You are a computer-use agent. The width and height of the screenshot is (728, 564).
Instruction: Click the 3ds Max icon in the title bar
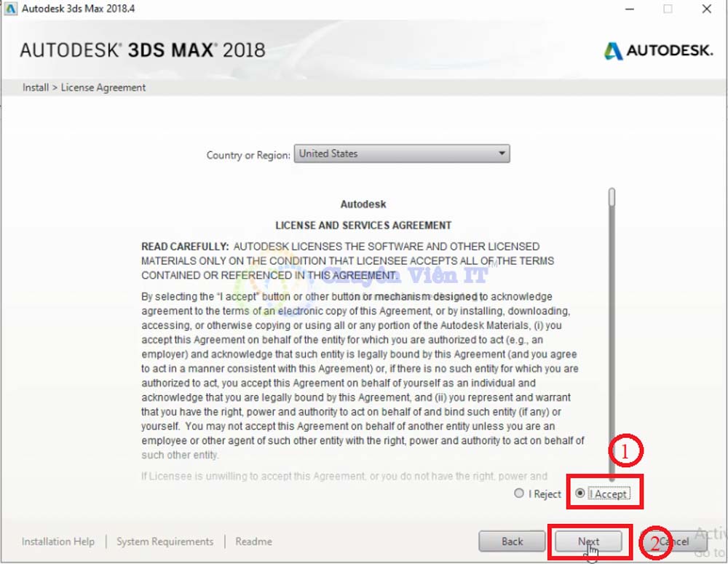coord(10,8)
